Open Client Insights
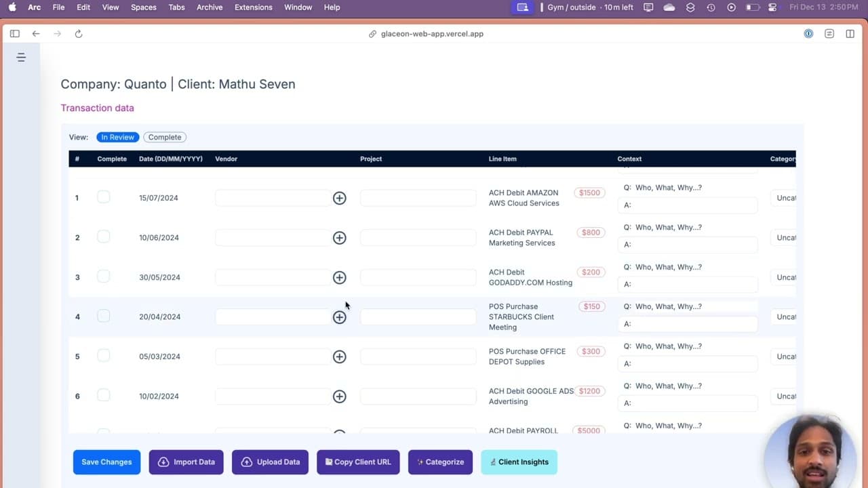This screenshot has height=488, width=868. pyautogui.click(x=519, y=462)
